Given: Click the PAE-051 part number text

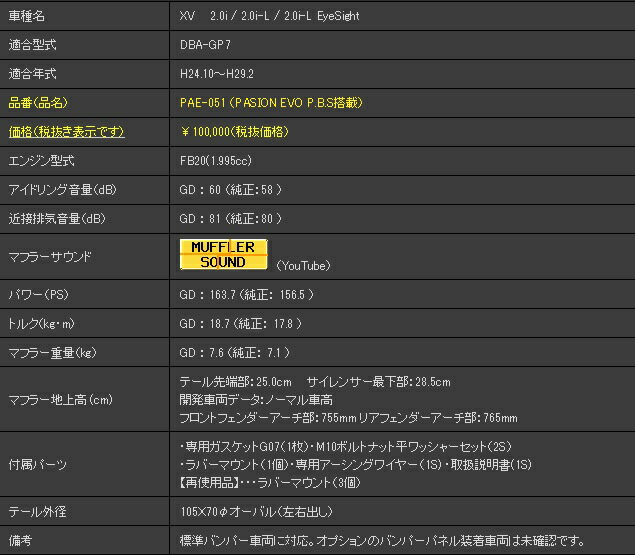Looking at the screenshot, I should (x=271, y=102).
